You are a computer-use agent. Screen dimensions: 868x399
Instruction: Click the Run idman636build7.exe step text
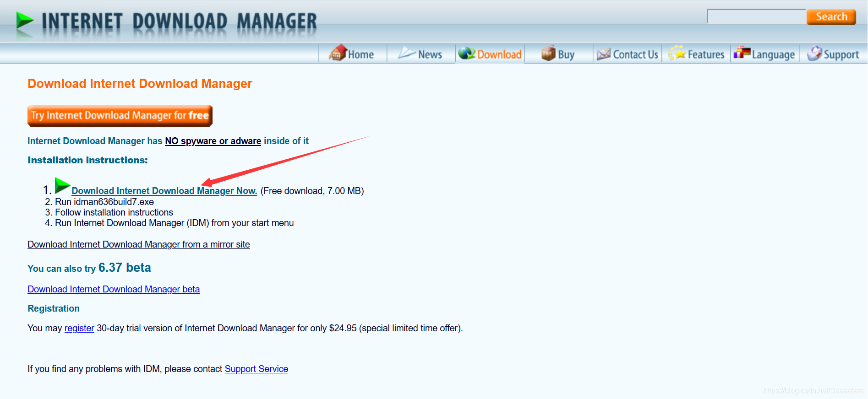click(104, 202)
